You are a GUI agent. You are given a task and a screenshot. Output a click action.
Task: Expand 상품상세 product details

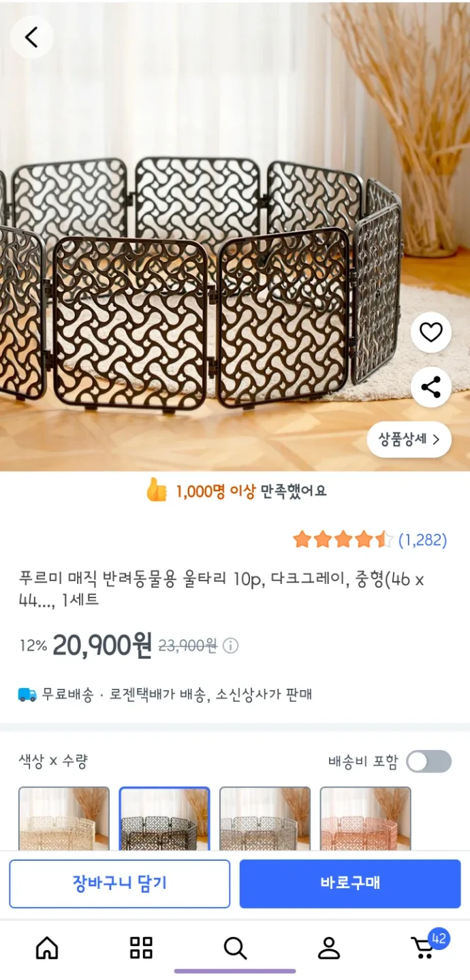[x=409, y=439]
